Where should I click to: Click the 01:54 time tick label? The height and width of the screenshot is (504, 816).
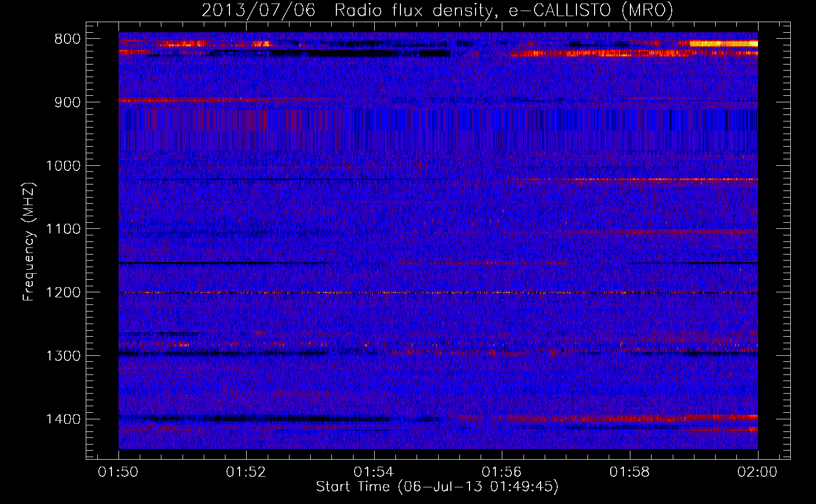(374, 472)
